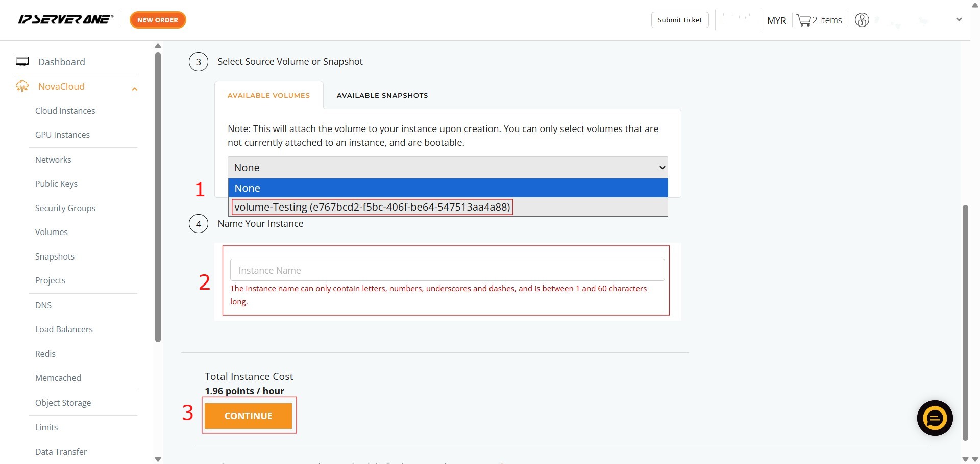Click the IP ServerOne logo
This screenshot has height=464, width=980.
tap(65, 20)
